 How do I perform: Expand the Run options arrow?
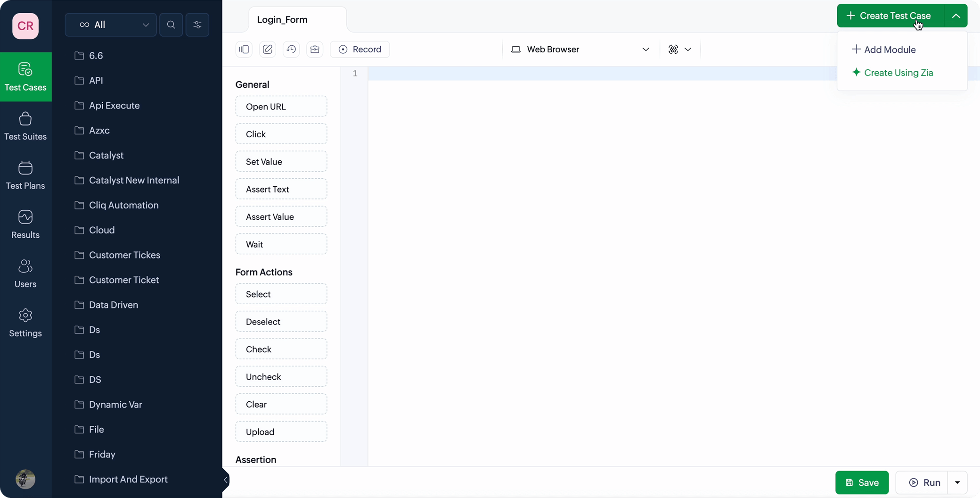[x=957, y=482]
